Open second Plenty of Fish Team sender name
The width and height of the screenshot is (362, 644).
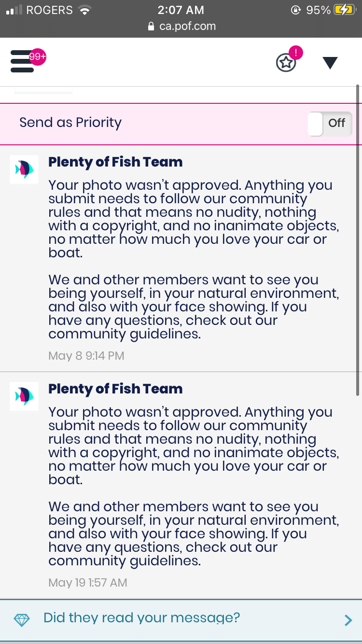click(115, 389)
